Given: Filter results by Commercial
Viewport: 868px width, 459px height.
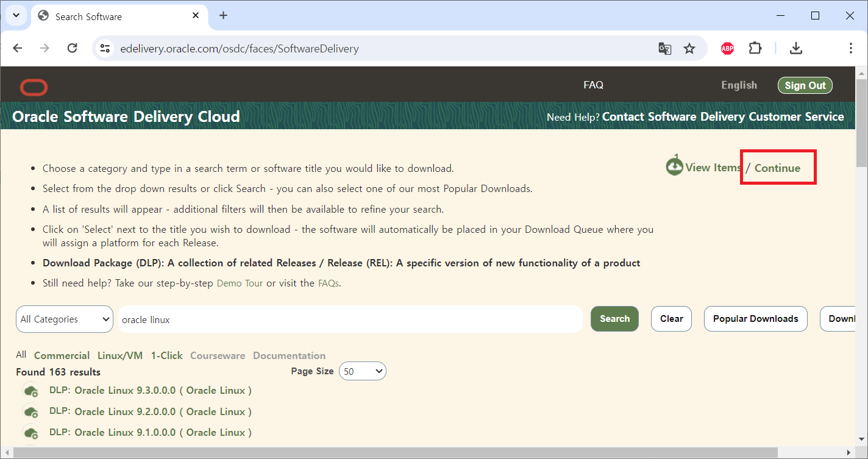Looking at the screenshot, I should (62, 355).
